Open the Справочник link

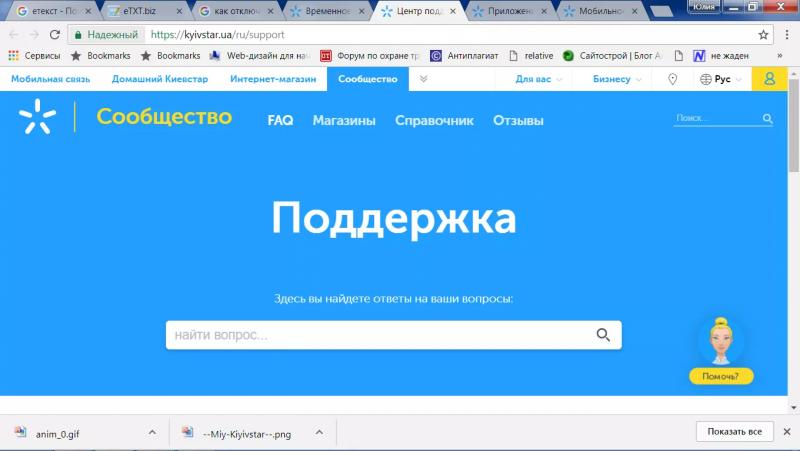pyautogui.click(x=434, y=120)
